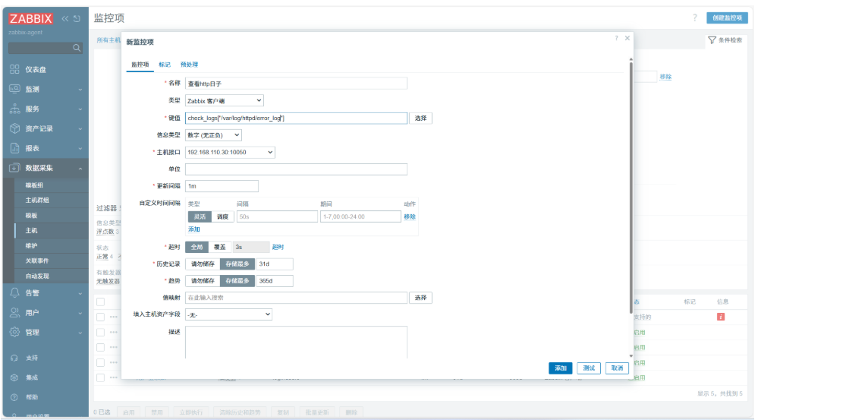Click the magnifier icon in the sidebar search box

pos(77,48)
